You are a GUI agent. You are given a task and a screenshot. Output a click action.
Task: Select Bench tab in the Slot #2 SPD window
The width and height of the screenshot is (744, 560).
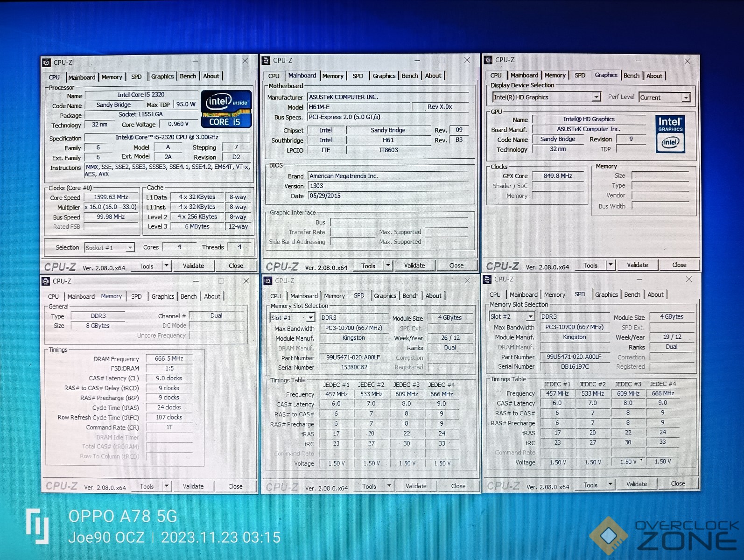(x=632, y=294)
